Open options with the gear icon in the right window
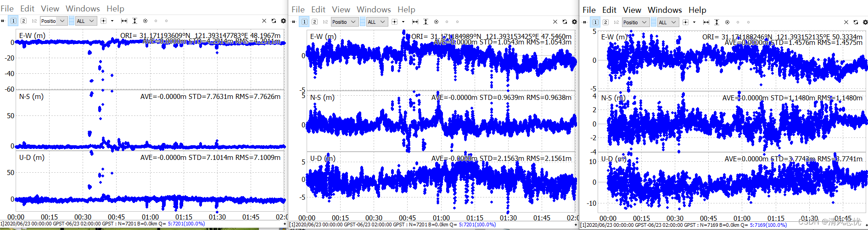Screen dimensions: 868x230 pyautogui.click(x=865, y=22)
